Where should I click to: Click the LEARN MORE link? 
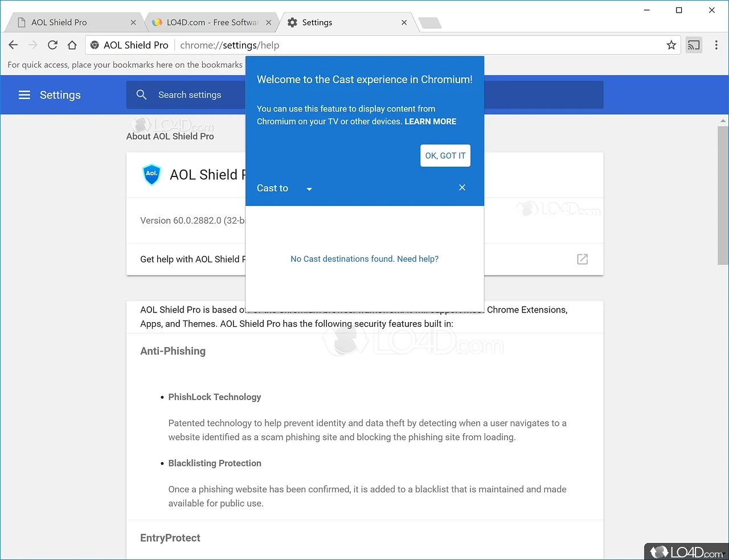point(430,121)
